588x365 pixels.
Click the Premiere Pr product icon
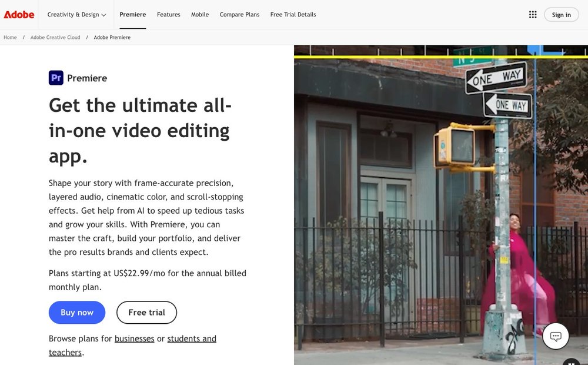coord(56,78)
